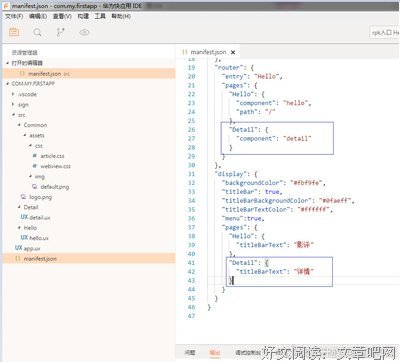Viewport: 400px width, 362px height.
Task: Open hello.ux file
Action: pyautogui.click(x=39, y=238)
